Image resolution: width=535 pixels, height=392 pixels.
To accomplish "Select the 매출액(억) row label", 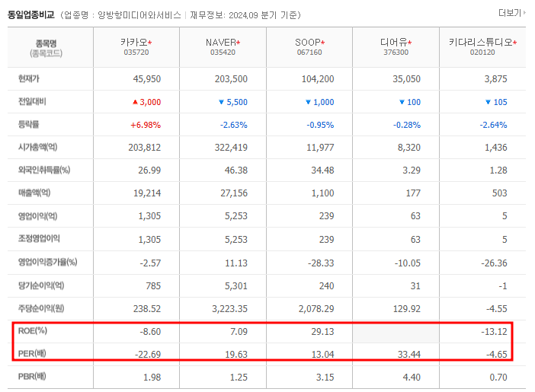I will tap(34, 193).
